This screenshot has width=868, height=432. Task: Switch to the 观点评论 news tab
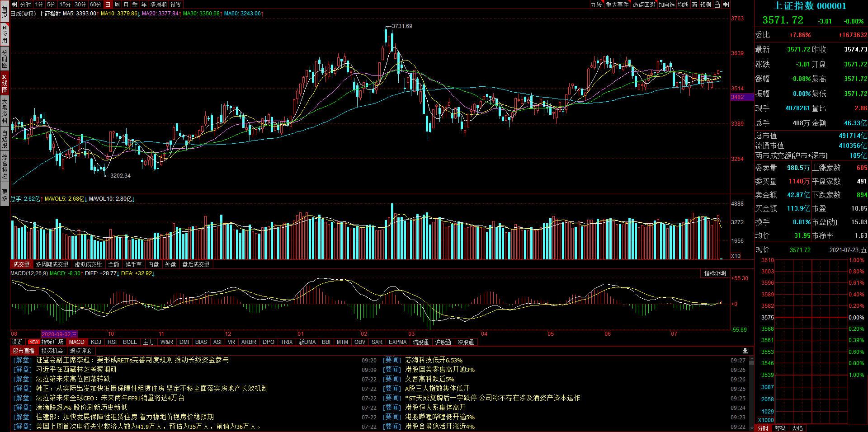[80, 351]
